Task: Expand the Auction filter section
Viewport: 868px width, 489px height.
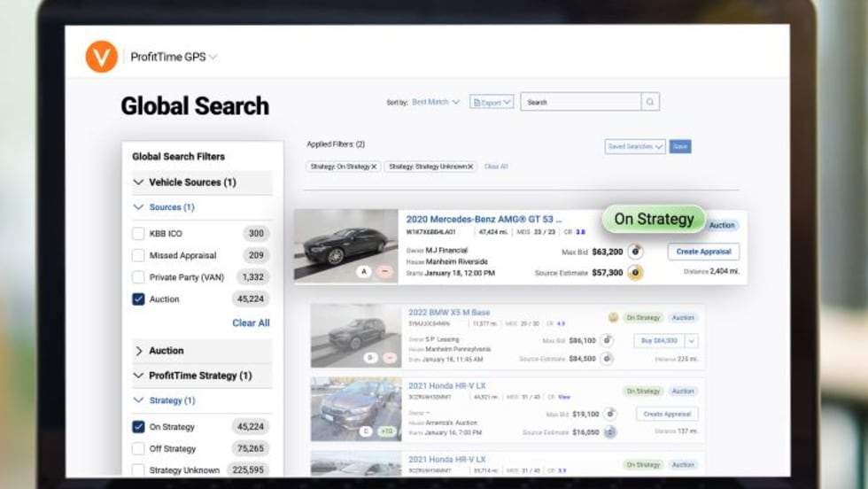Action: pyautogui.click(x=139, y=351)
